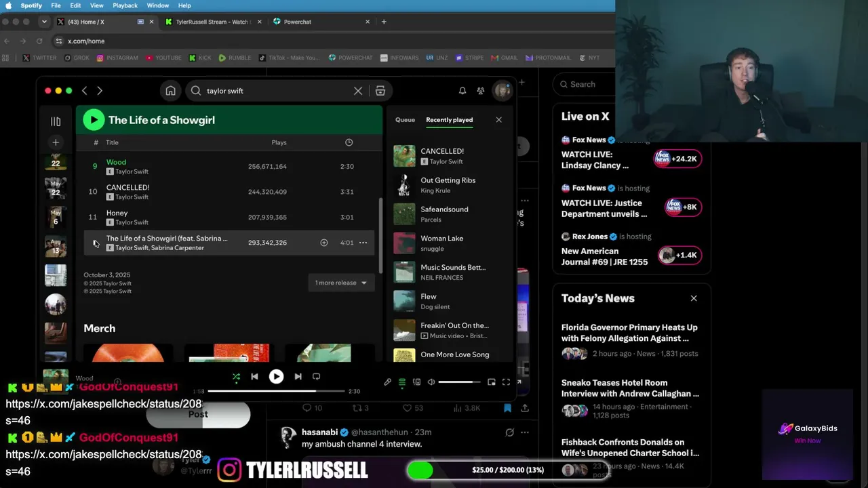This screenshot has width=868, height=488.
Task: Switch to the Powerchat browser tab
Action: coord(321,22)
